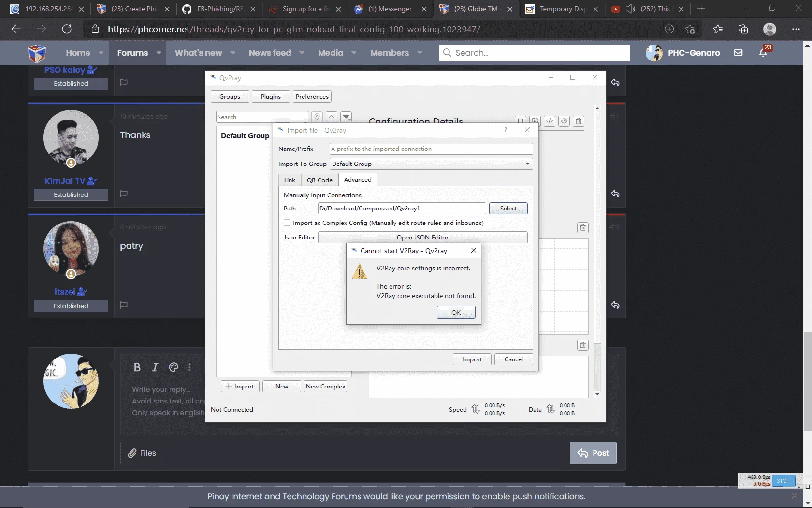This screenshot has height=508, width=812.
Task: Open the Import To Group dropdown
Action: pyautogui.click(x=431, y=164)
